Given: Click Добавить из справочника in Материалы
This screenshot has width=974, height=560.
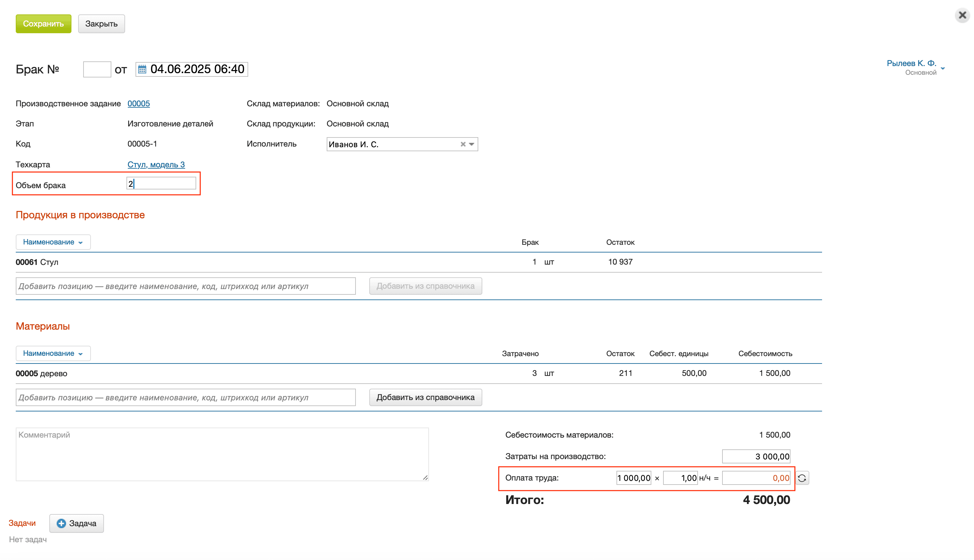Looking at the screenshot, I should coord(425,397).
